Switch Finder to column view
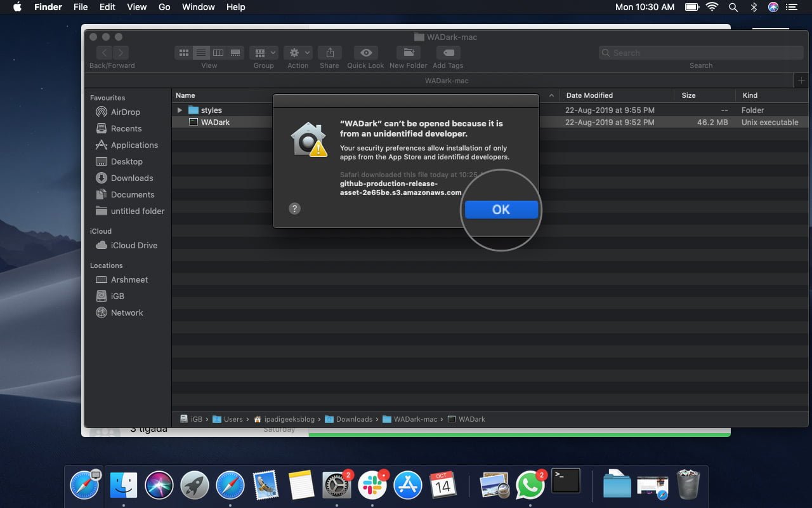Viewport: 812px width, 508px height. coord(218,53)
